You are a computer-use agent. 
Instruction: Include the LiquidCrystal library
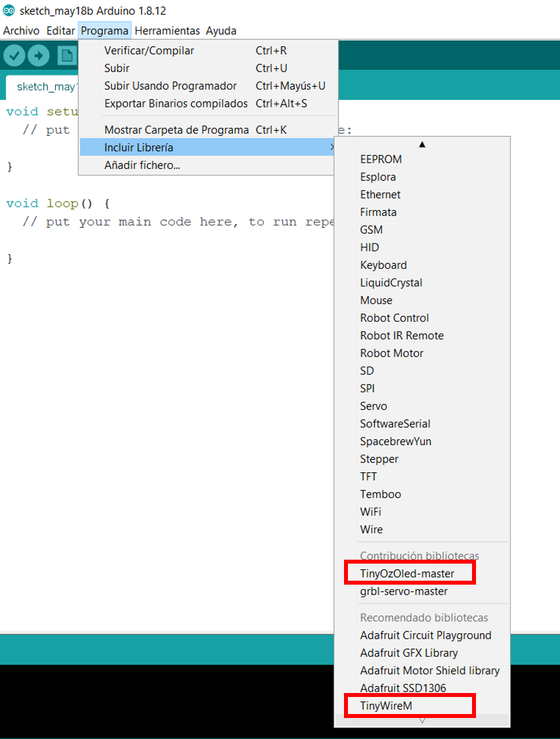click(x=422, y=282)
